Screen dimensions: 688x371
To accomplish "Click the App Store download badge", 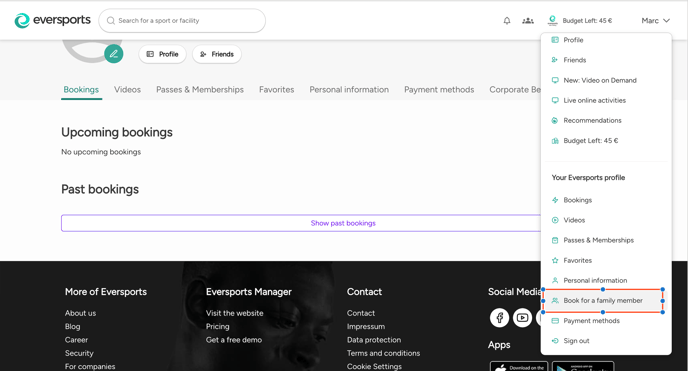I will [519, 366].
